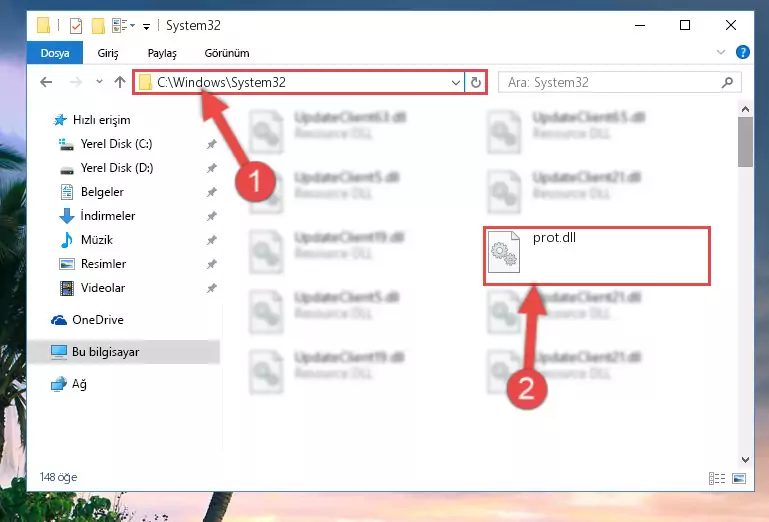The height and width of the screenshot is (522, 769).
Task: Open the Customize Quick Access Toolbar arrow
Action: pos(146,26)
